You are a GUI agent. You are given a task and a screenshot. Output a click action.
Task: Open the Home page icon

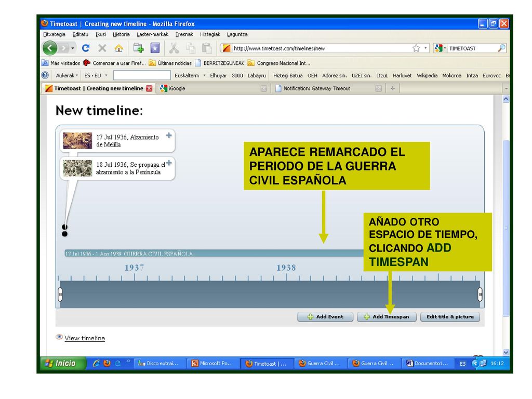119,48
